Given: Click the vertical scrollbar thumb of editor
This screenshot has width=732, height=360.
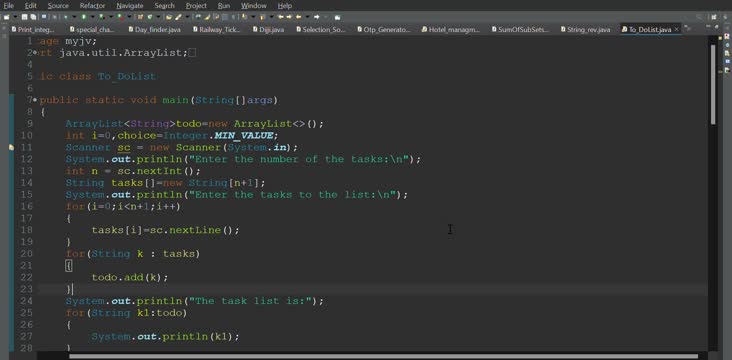Looking at the screenshot, I should pyautogui.click(x=712, y=84).
